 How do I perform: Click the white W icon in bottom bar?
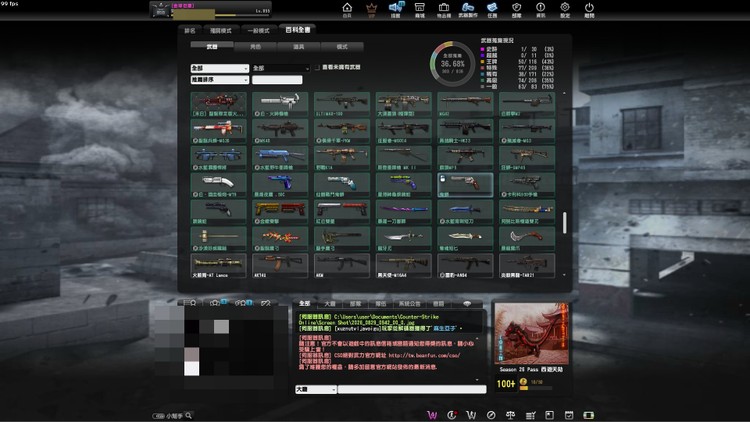pyautogui.click(x=471, y=415)
